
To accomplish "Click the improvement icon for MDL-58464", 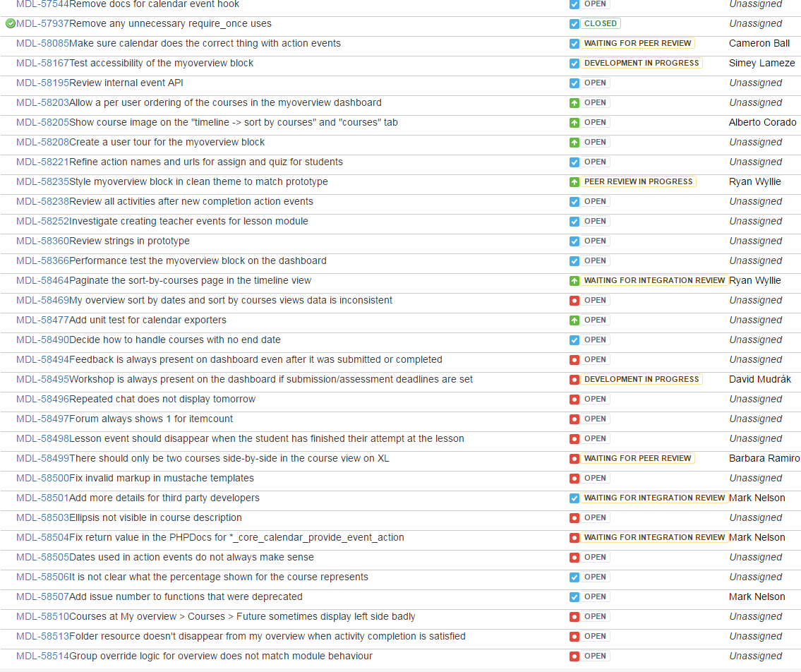I will tap(574, 280).
